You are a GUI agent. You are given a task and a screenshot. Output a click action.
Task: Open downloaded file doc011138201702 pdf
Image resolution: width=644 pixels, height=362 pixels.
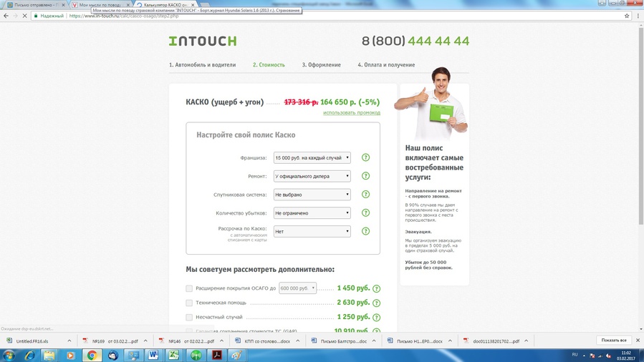click(x=496, y=341)
